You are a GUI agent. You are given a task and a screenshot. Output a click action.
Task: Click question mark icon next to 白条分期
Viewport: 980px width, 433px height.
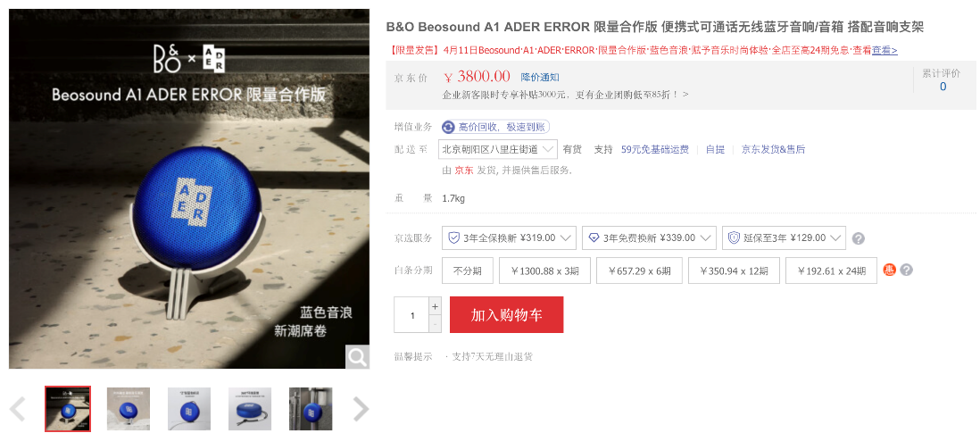906,270
